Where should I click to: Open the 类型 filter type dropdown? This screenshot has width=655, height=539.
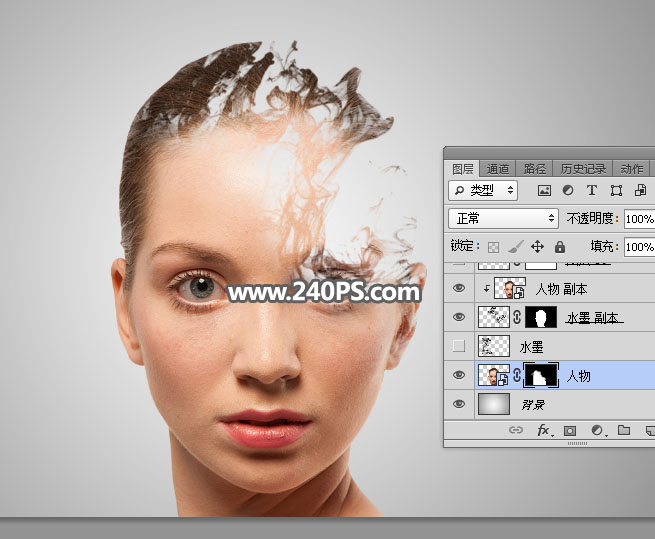(484, 190)
